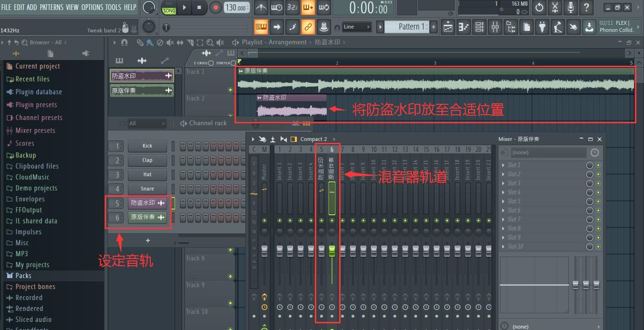Screen dimensions: 644x330
Task: Open the typing-keyboard-to-piano microphone icon
Action: 571,8
